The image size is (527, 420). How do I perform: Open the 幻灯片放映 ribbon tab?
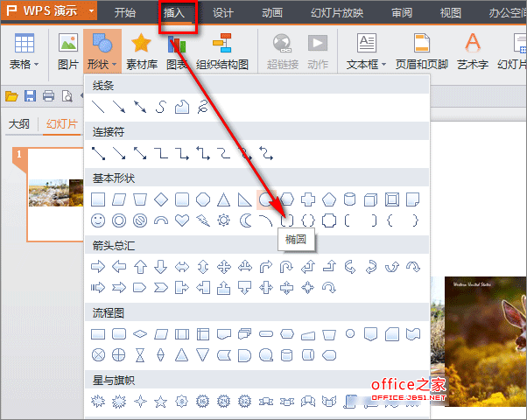[337, 13]
